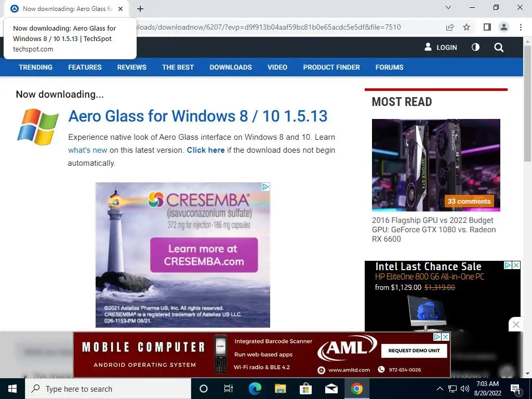
Task: Click the "Click here" download link
Action: (x=206, y=150)
